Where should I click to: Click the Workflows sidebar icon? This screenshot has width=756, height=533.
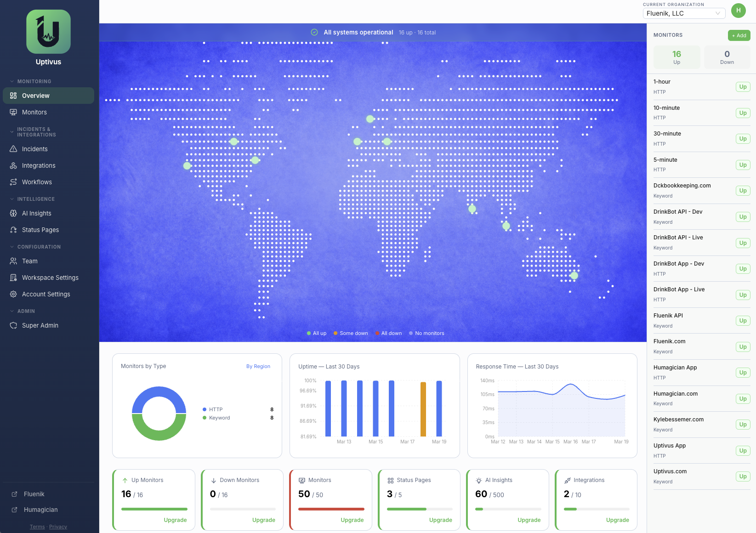point(13,182)
